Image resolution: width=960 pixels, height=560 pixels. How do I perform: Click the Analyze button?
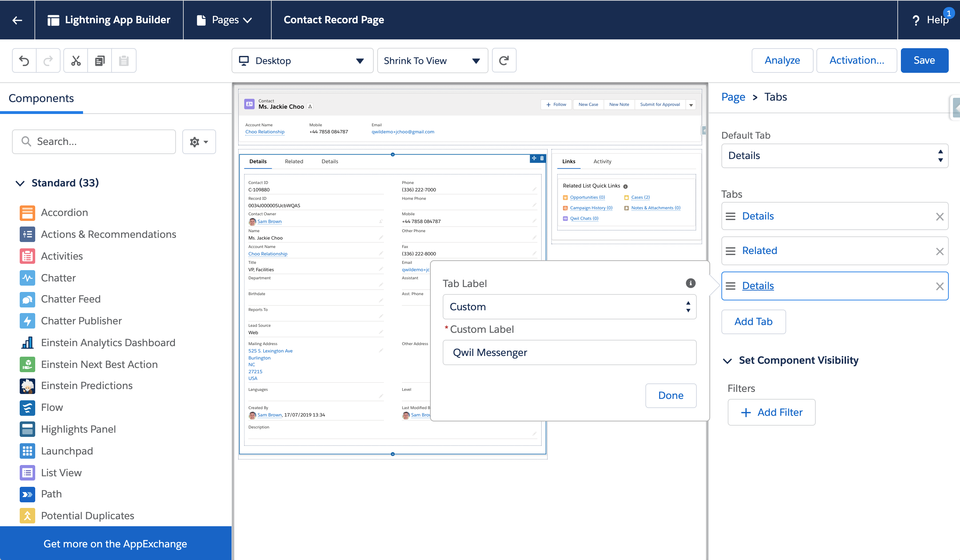(782, 60)
